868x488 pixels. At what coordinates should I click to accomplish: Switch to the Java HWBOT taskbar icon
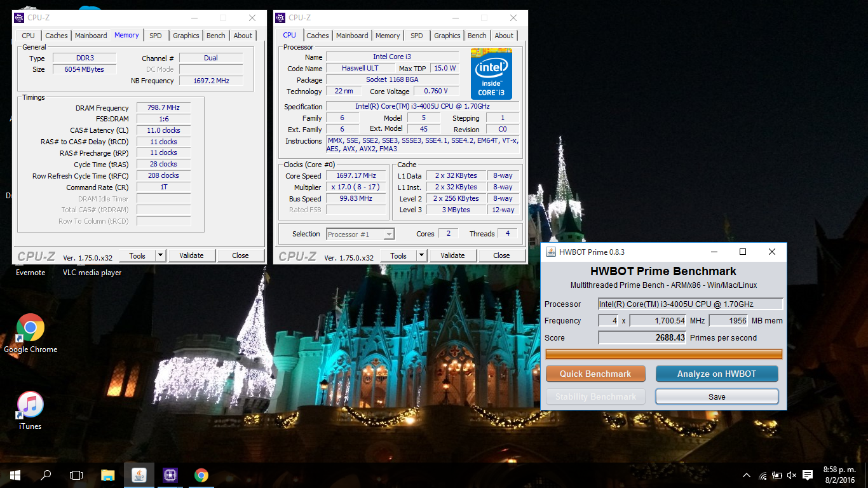[x=139, y=475]
